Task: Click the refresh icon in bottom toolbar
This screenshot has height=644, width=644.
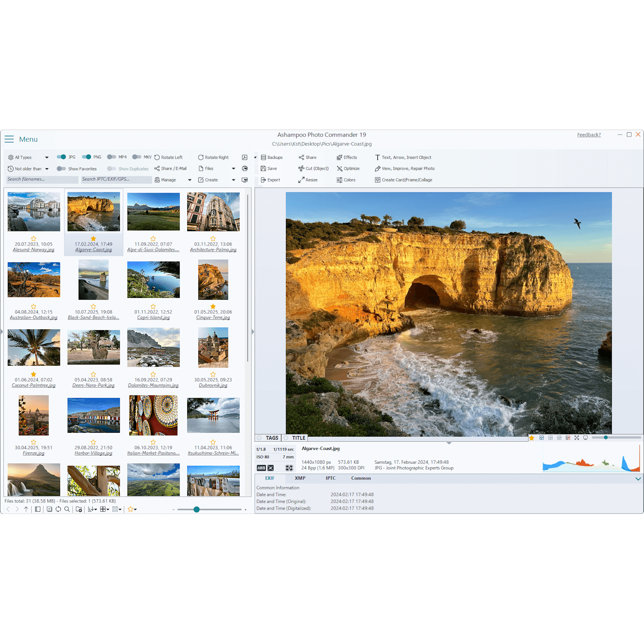Action: (x=58, y=509)
